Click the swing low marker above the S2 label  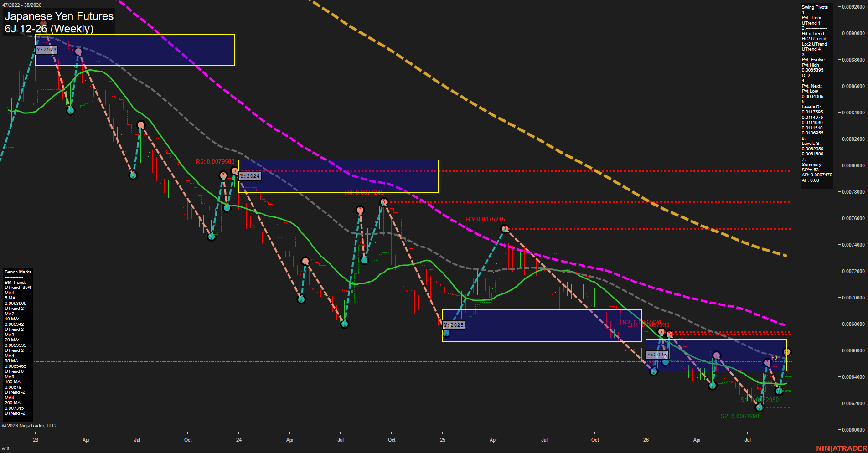coord(759,407)
